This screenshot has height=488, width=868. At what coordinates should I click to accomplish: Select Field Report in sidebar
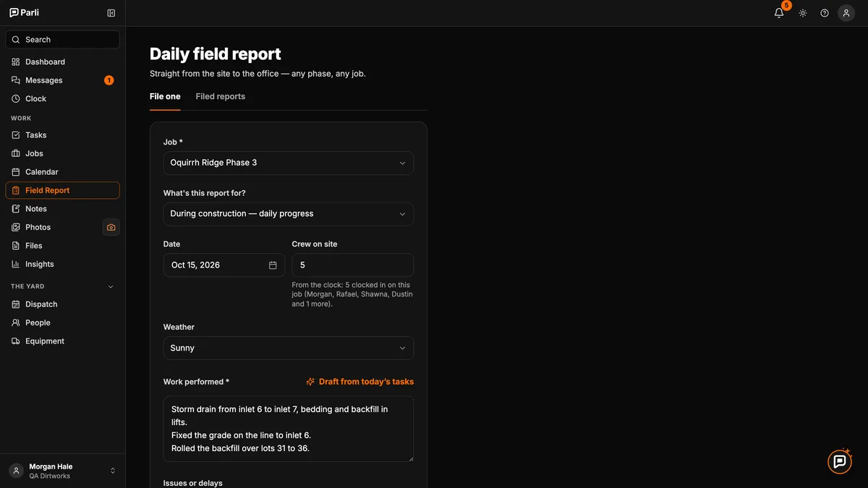tap(62, 190)
